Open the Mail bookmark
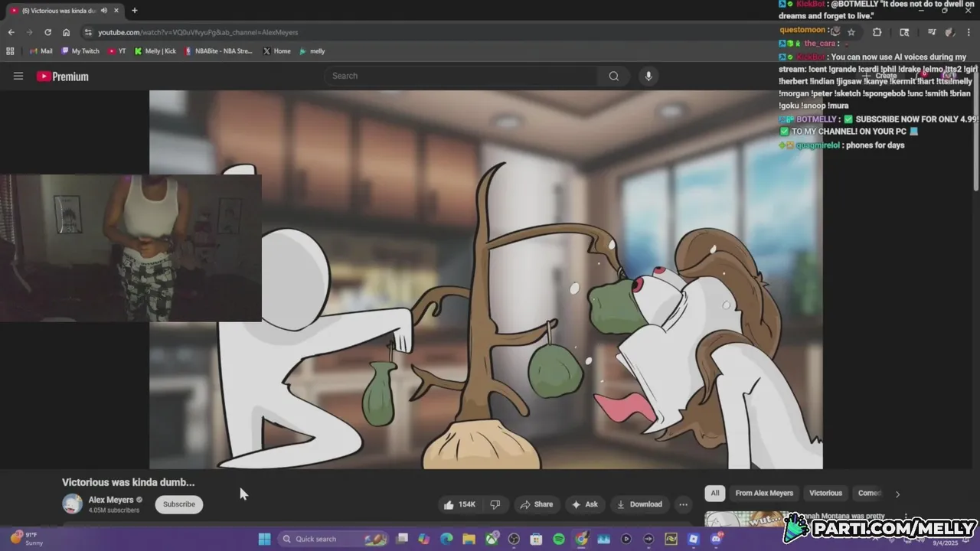980x551 pixels. (41, 51)
